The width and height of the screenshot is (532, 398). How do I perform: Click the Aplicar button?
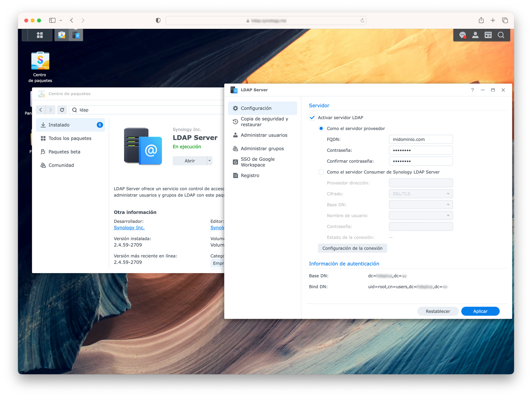coord(480,311)
